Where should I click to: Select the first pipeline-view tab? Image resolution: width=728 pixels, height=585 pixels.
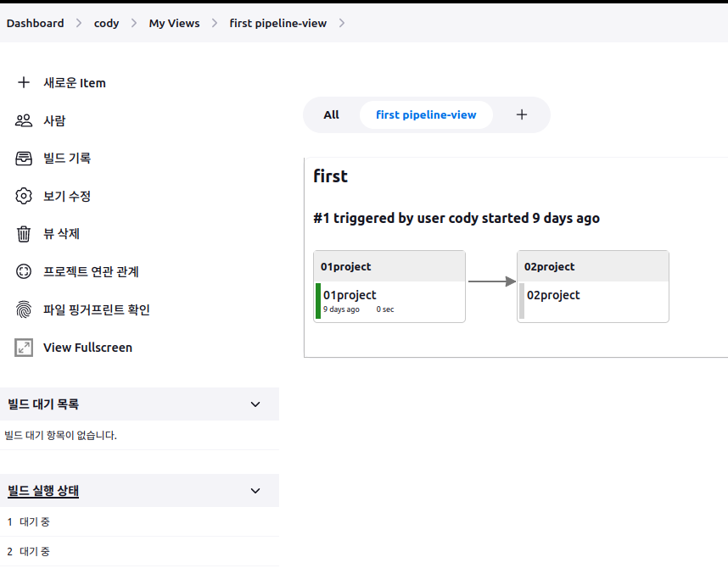(426, 114)
